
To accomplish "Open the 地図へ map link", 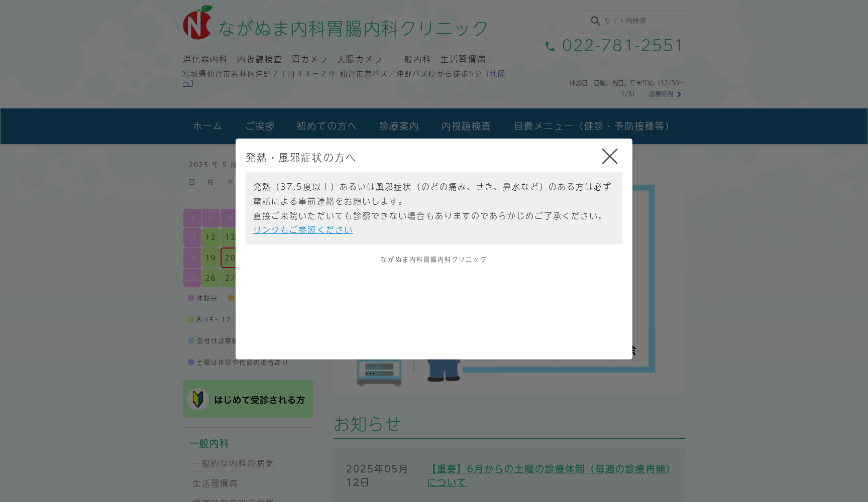I will click(497, 74).
